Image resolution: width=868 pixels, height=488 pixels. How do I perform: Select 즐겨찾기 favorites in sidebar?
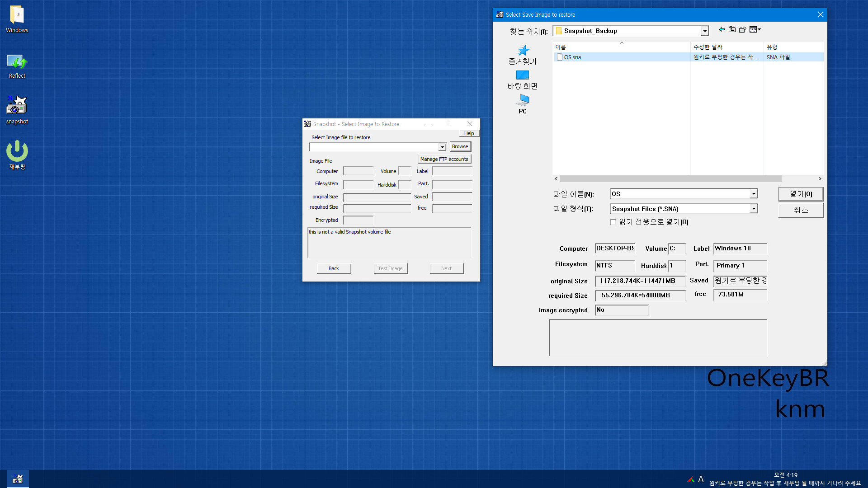523,55
